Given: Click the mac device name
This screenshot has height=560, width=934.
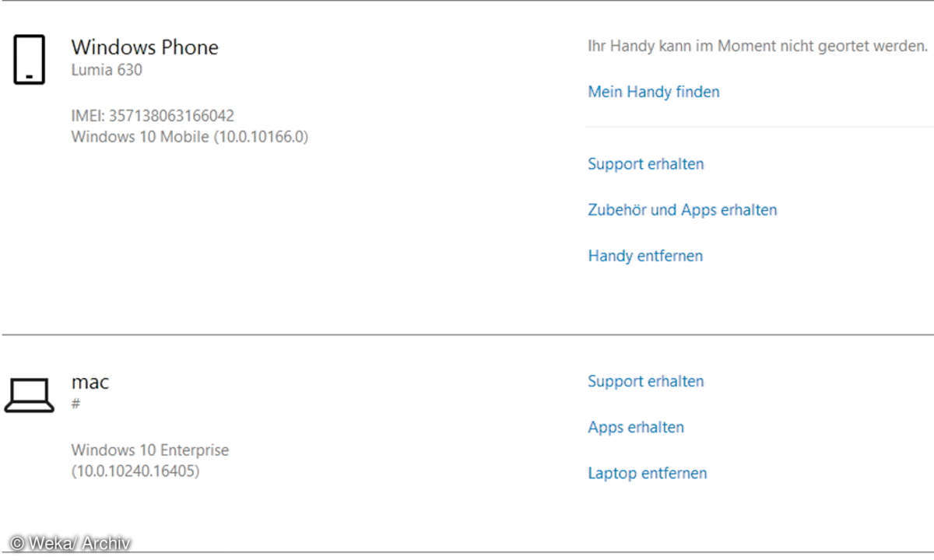Looking at the screenshot, I should pos(90,383).
